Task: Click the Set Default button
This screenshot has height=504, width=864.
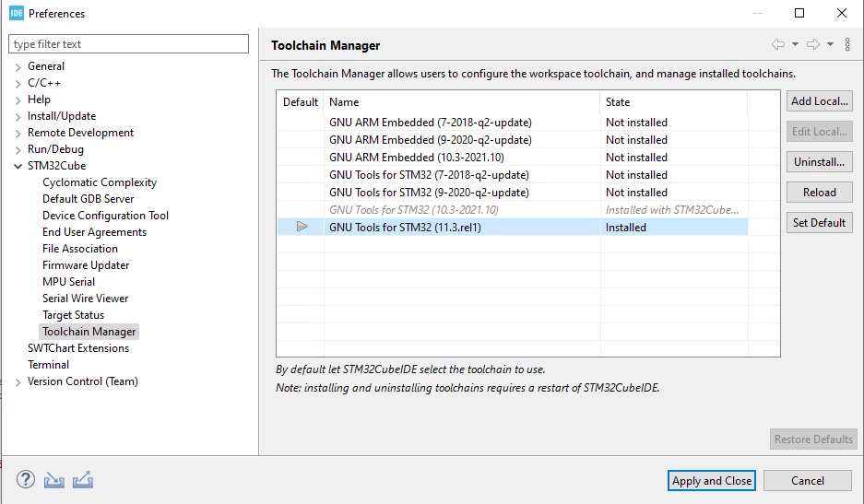Action: click(x=819, y=223)
